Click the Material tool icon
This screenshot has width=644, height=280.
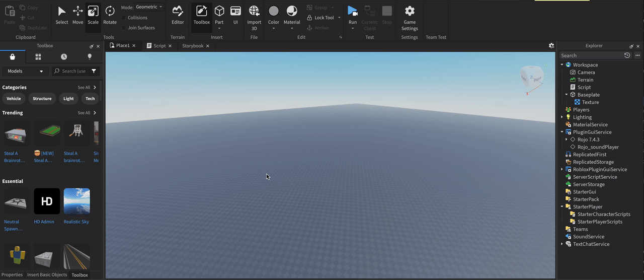click(292, 12)
